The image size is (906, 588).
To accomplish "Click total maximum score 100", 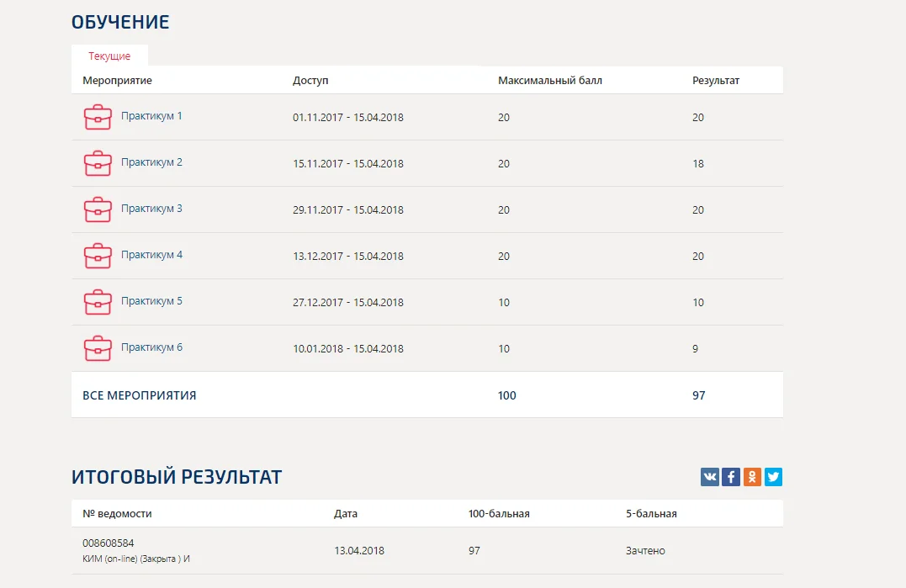I will [506, 395].
